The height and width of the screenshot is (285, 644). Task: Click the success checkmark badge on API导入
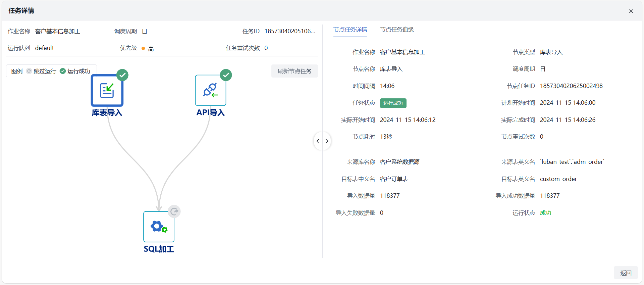pos(226,75)
